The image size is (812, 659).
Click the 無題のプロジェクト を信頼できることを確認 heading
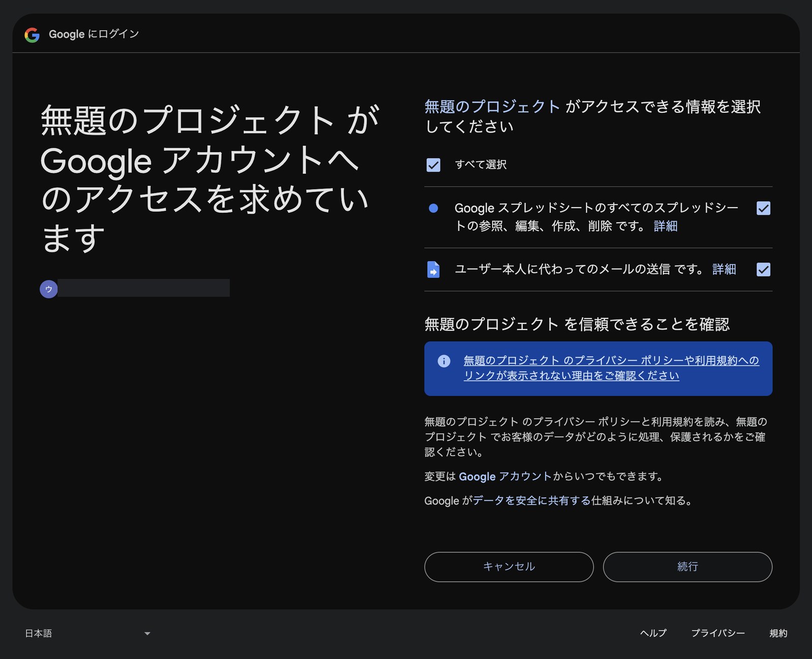point(577,324)
